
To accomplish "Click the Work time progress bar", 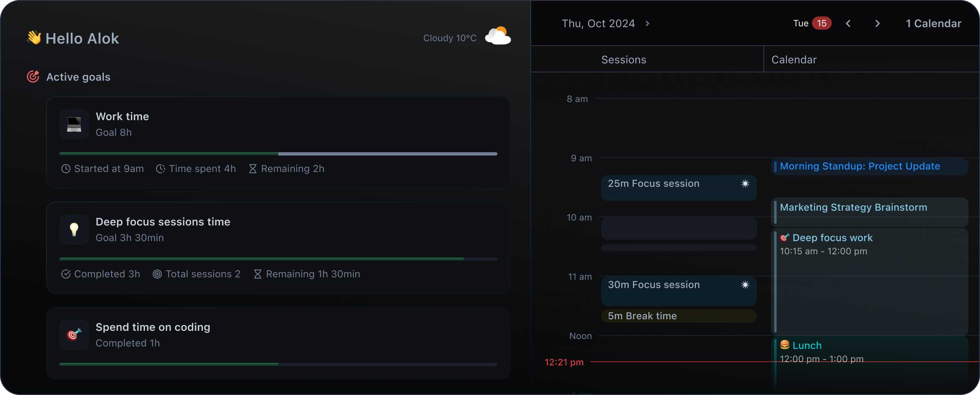I will 278,154.
